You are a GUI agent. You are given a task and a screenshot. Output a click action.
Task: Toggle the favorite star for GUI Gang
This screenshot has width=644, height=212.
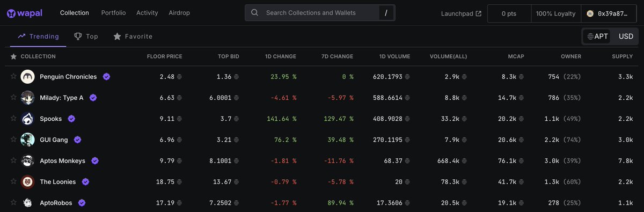(x=13, y=139)
